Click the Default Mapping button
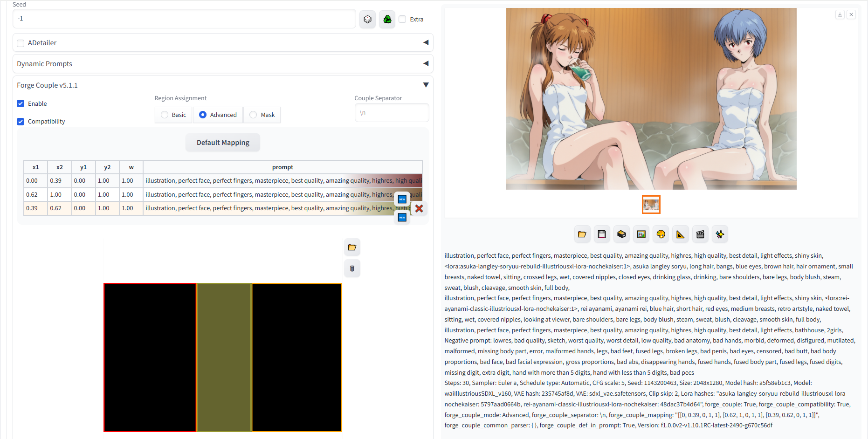Viewport: 868px width, 439px height. [x=223, y=143]
